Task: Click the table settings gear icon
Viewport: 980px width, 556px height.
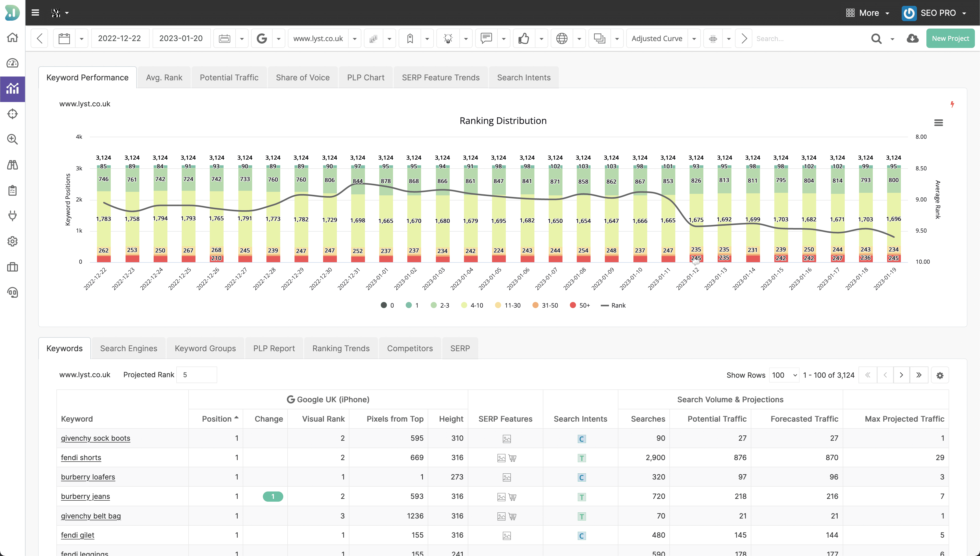Action: click(940, 375)
